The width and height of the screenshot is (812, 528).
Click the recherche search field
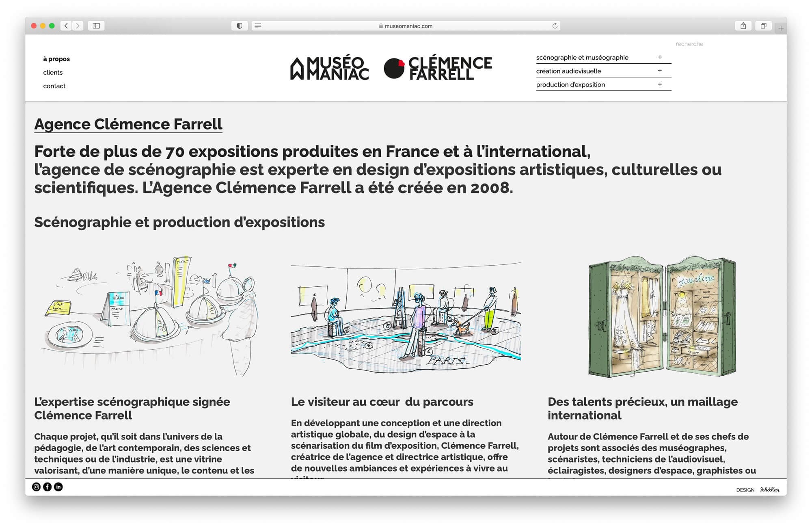689,44
